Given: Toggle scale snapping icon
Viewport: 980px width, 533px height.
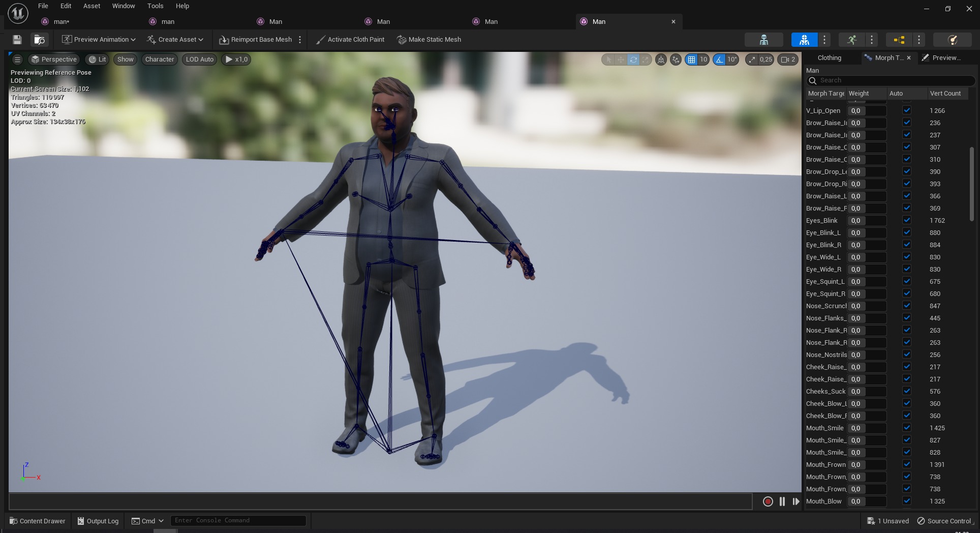Looking at the screenshot, I should [752, 60].
